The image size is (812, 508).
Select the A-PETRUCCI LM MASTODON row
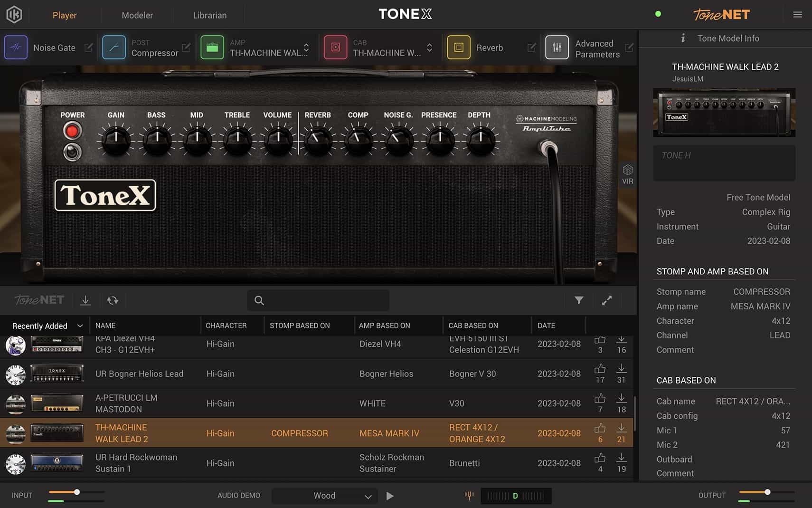pos(317,403)
